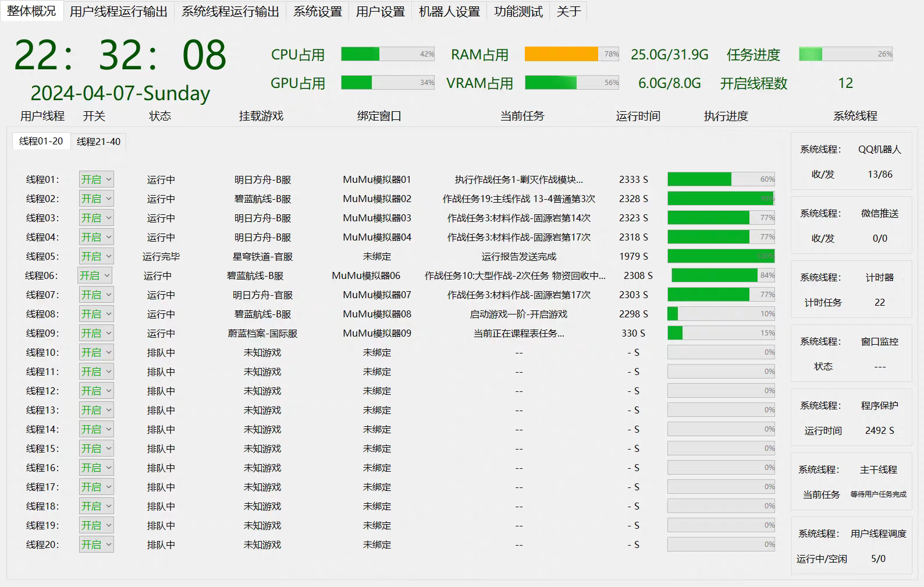Select task 执行作战任务1-剿灭作战模块...
The width and height of the screenshot is (924, 587).
(x=519, y=180)
